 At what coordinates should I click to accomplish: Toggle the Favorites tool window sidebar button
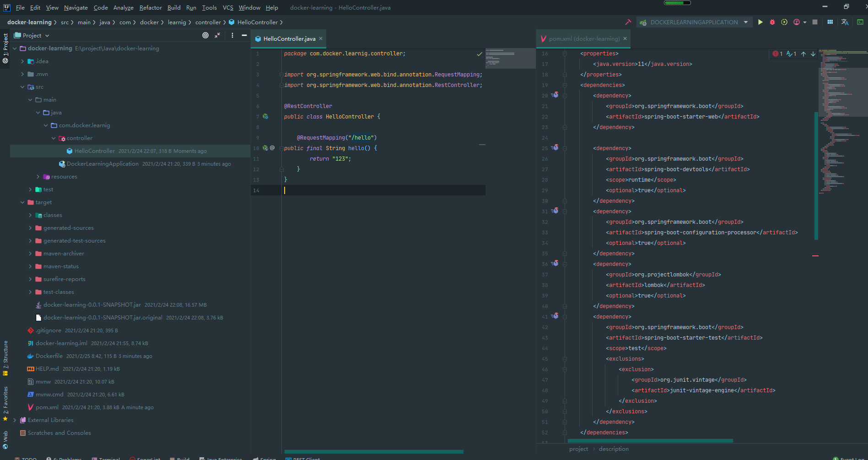[x=5, y=403]
